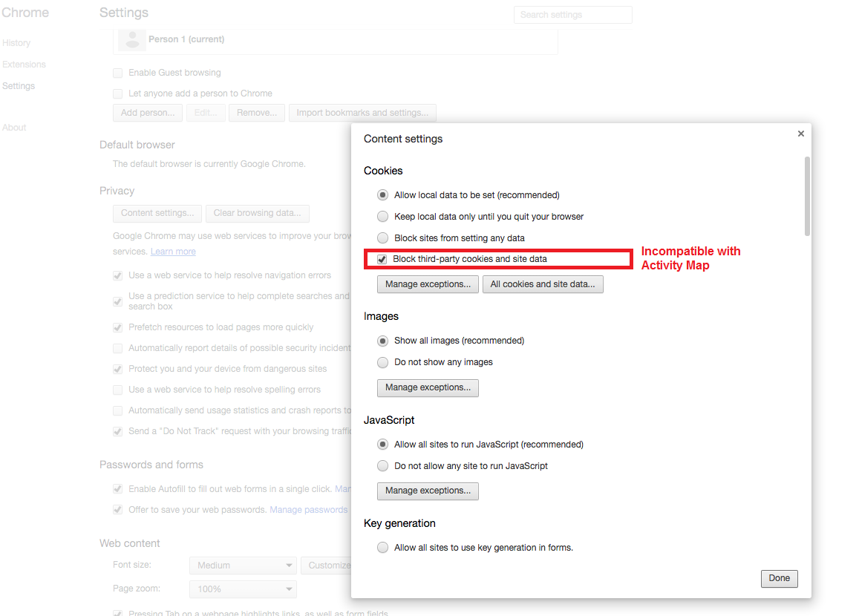This screenshot has height=616, width=859.
Task: Close the Content settings dialog with X
Action: tap(800, 134)
